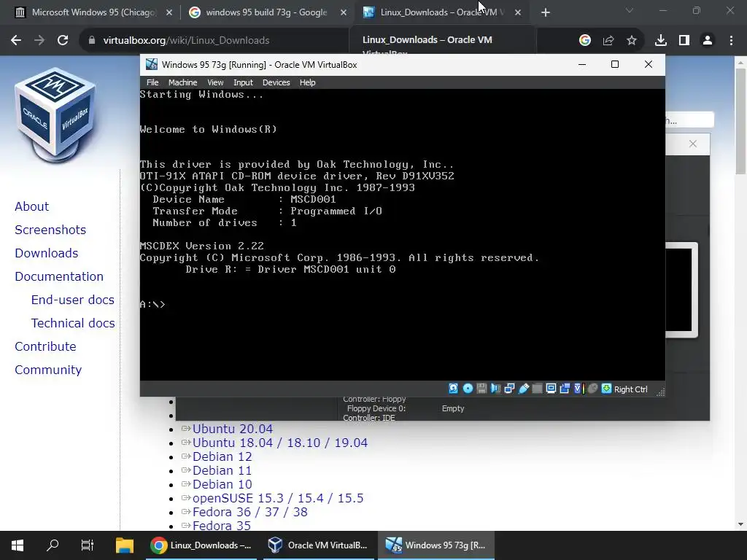Click the site lock icon in address bar
The image size is (747, 560).
pyautogui.click(x=91, y=41)
